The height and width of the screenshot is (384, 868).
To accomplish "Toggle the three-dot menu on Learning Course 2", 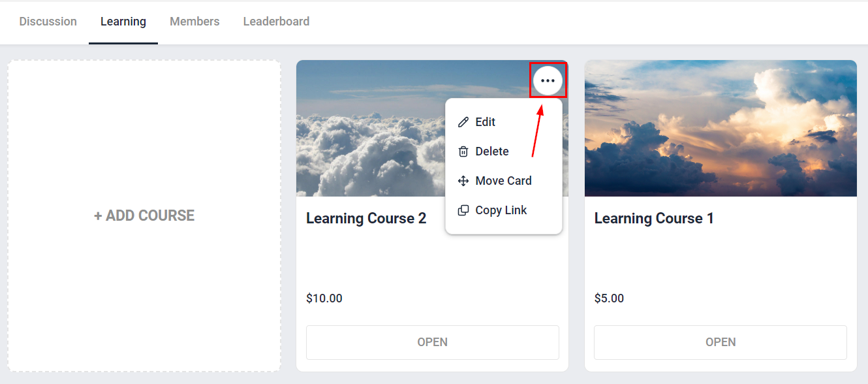I will (548, 80).
